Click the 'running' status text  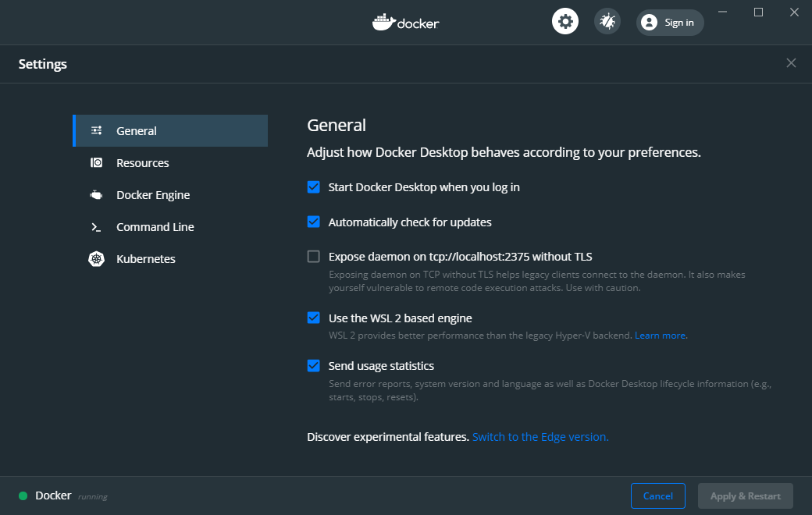pos(93,497)
